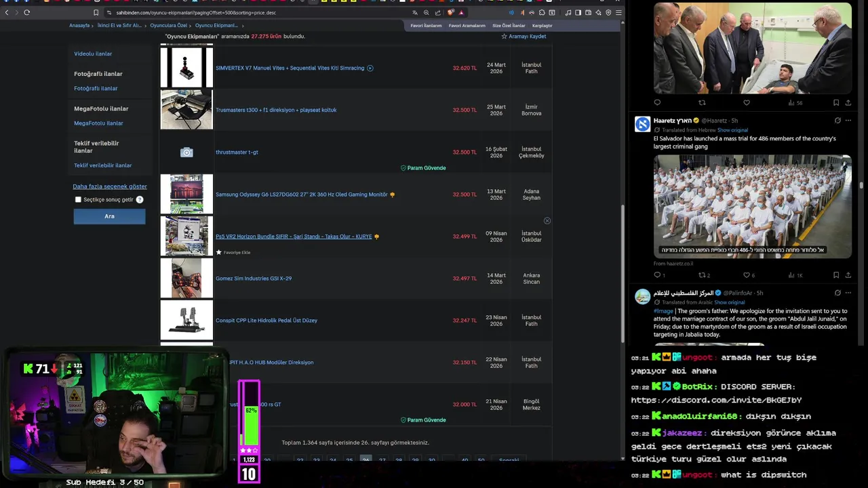Click the #Image hashtag in PalinfoAr tweet
The width and height of the screenshot is (868, 488).
pyautogui.click(x=663, y=311)
